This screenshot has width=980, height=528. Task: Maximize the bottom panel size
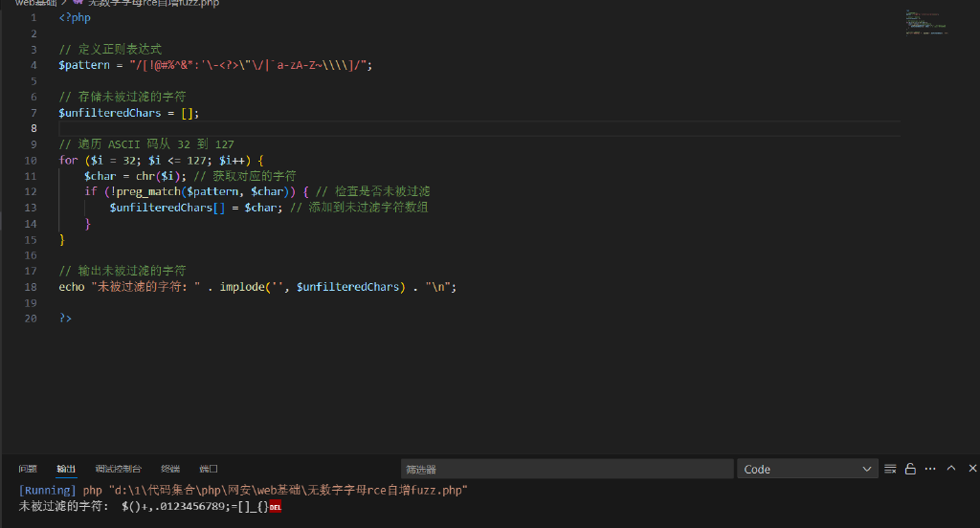(951, 469)
